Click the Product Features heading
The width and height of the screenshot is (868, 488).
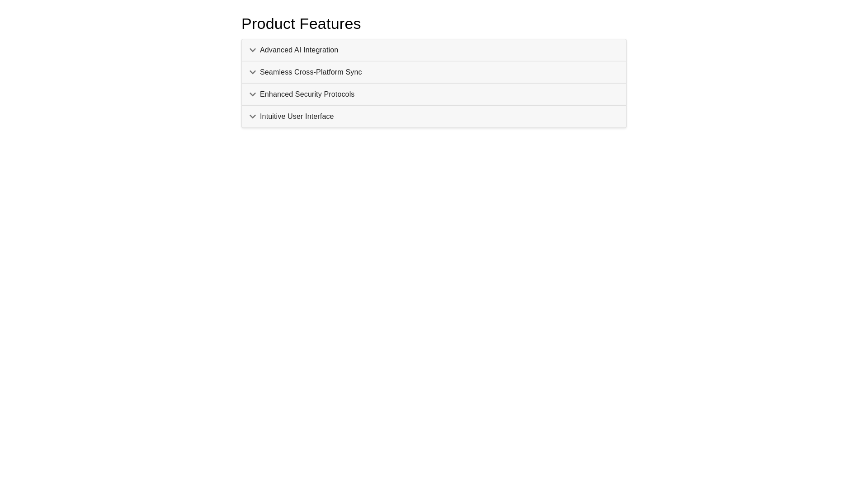pyautogui.click(x=301, y=23)
